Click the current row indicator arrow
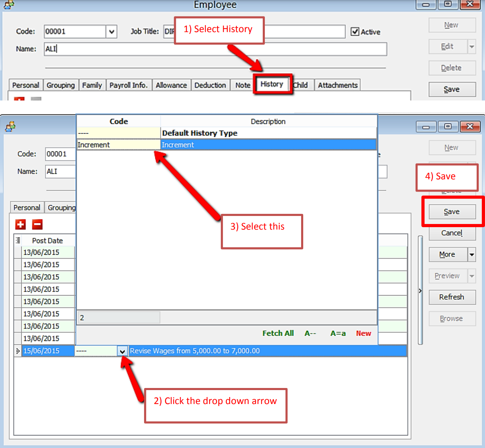The image size is (485, 448). pos(18,351)
